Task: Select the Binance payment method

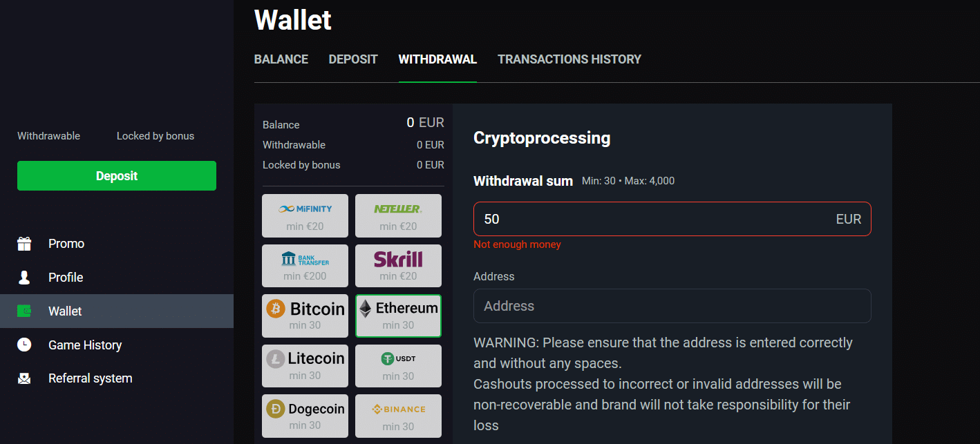Action: pos(398,416)
